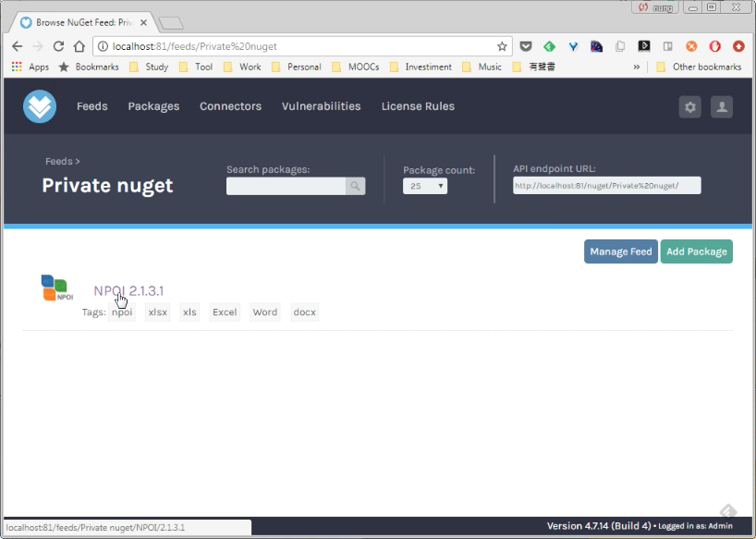The image size is (756, 539).
Task: Focus the Search packages input field
Action: click(x=286, y=186)
